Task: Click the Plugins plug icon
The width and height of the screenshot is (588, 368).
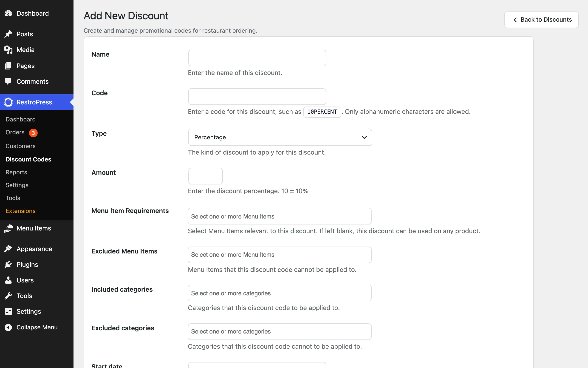Action: pyautogui.click(x=8, y=264)
